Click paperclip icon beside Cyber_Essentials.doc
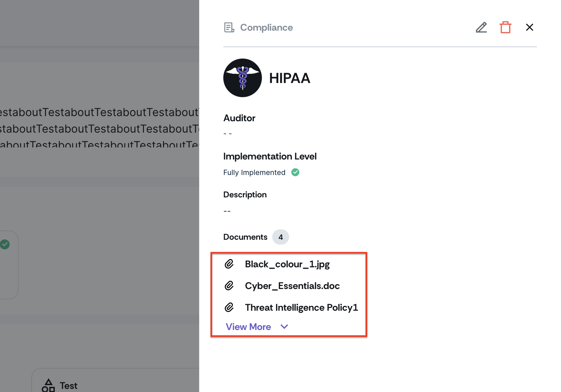The image size is (561, 392). point(229,286)
